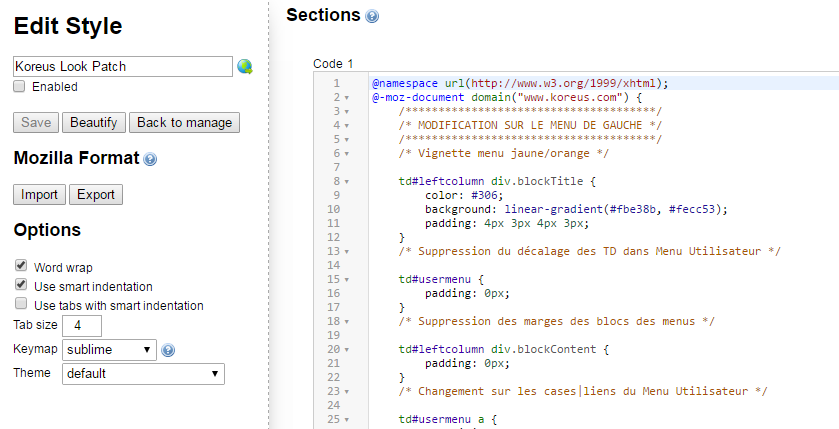Collapse code fold arrow on line 2
The image size is (839, 429).
346,98
